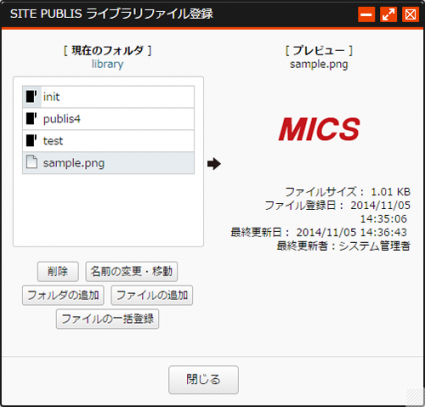Click the folder icon beside test

[31, 141]
